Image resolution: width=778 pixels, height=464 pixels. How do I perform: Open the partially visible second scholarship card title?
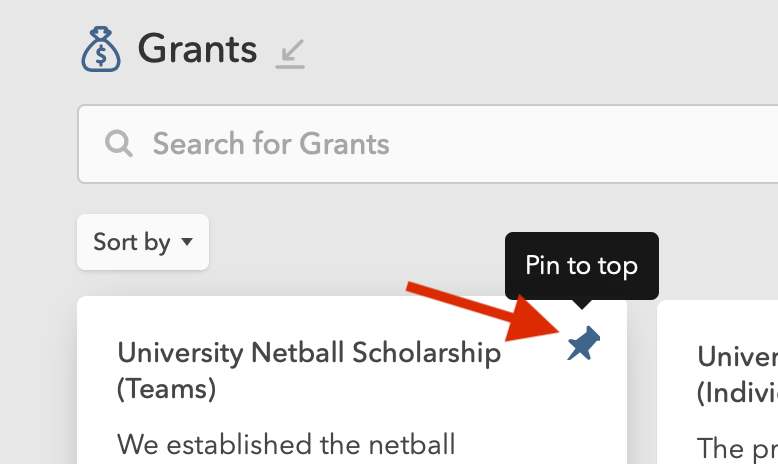(737, 357)
